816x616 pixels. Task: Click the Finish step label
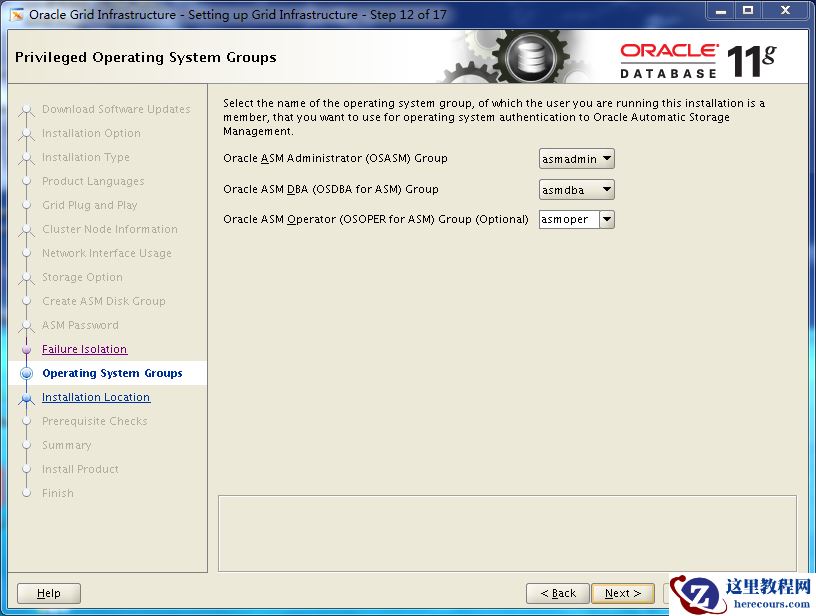point(58,493)
